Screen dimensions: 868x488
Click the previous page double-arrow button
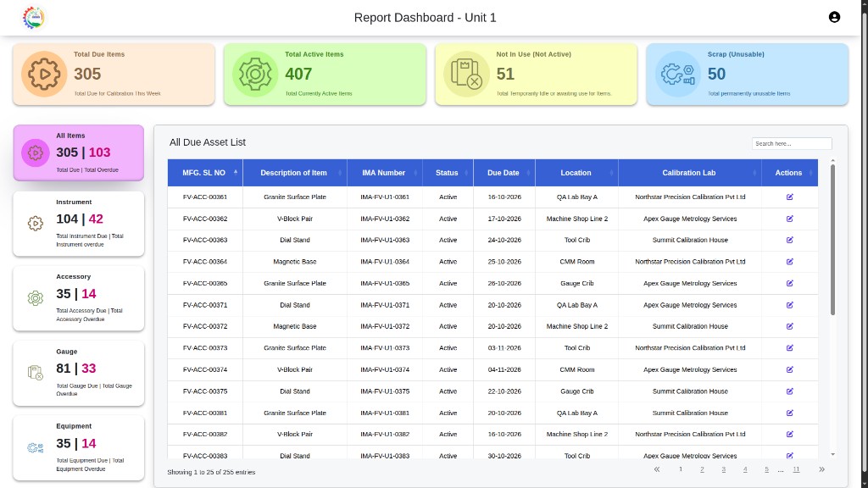point(657,469)
